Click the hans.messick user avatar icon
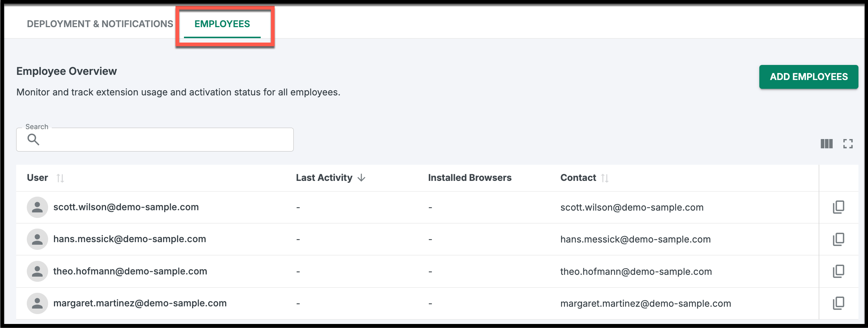868x328 pixels. tap(37, 239)
